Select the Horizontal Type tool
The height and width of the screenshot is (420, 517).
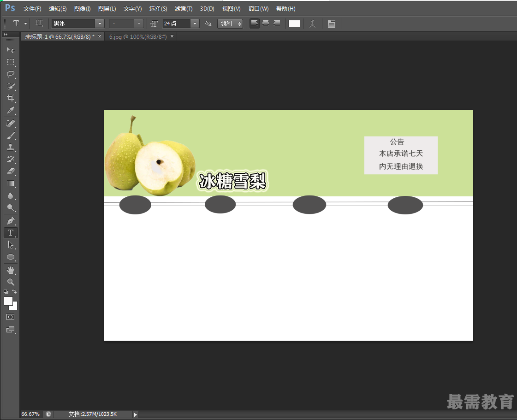coord(11,233)
